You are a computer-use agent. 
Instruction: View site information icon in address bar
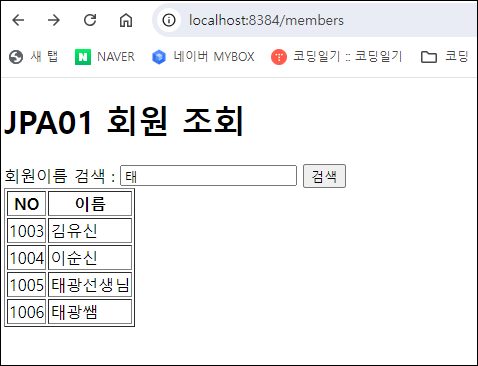click(x=169, y=20)
